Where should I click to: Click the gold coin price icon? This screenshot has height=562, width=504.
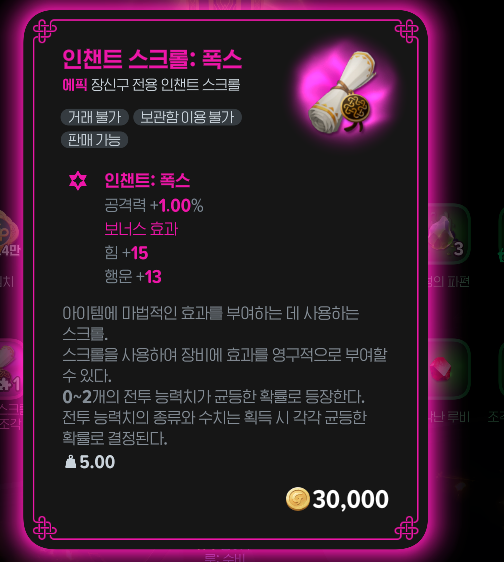pyautogui.click(x=298, y=499)
